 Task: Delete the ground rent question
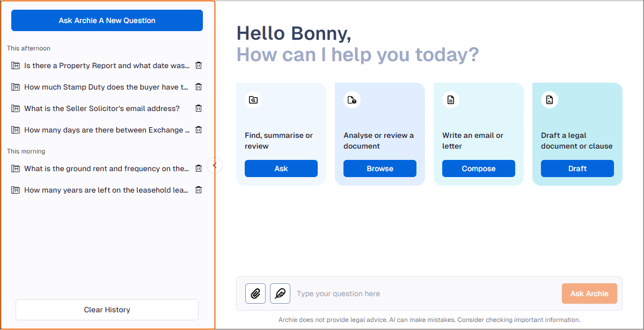(x=199, y=168)
